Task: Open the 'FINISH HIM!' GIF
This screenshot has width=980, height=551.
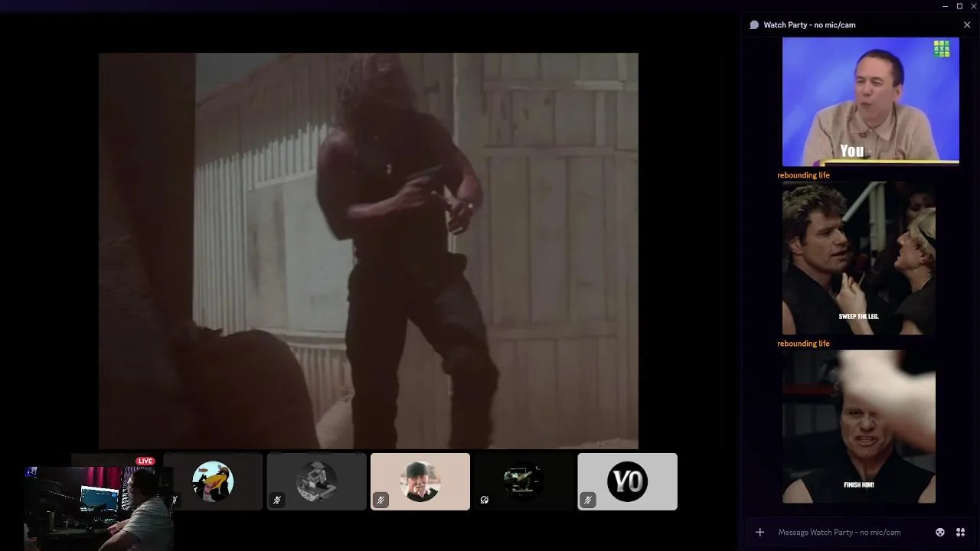Action: tap(859, 426)
